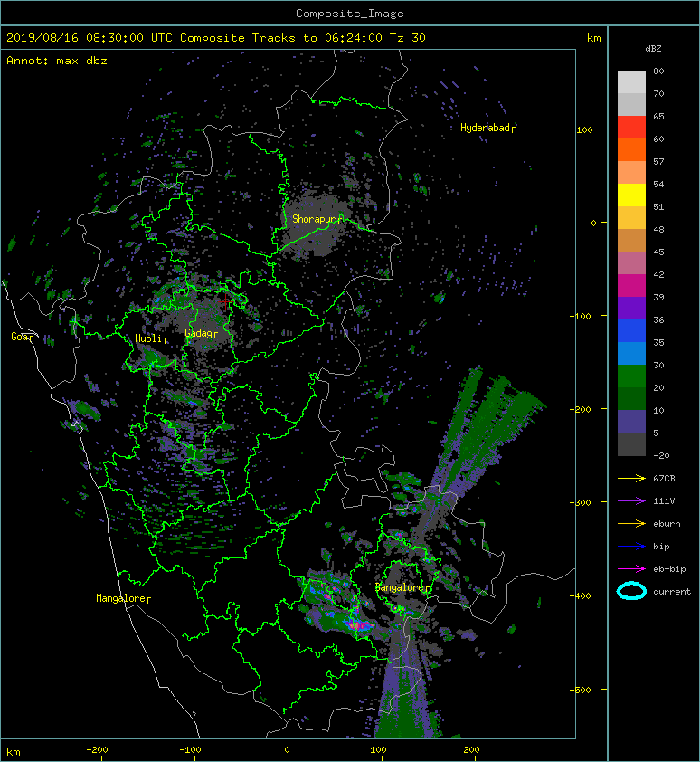Click the Shorapur city label
Screen dimensions: 700x762
point(317,219)
